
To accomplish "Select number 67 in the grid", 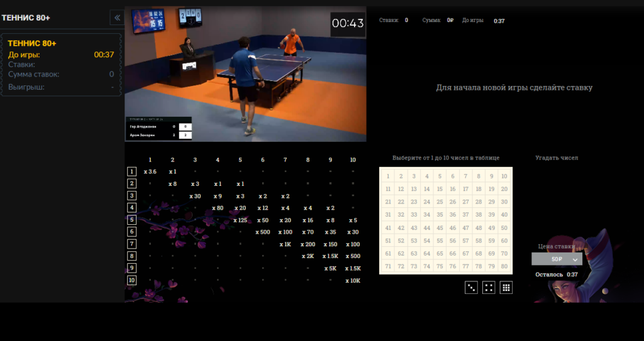I will coord(465,254).
